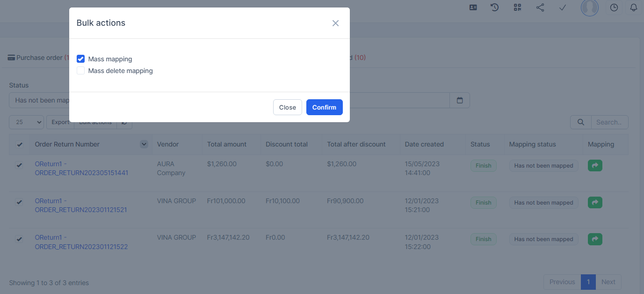The image size is (644, 294).
Task: Open the history clock-arrow icon
Action: point(495,7)
